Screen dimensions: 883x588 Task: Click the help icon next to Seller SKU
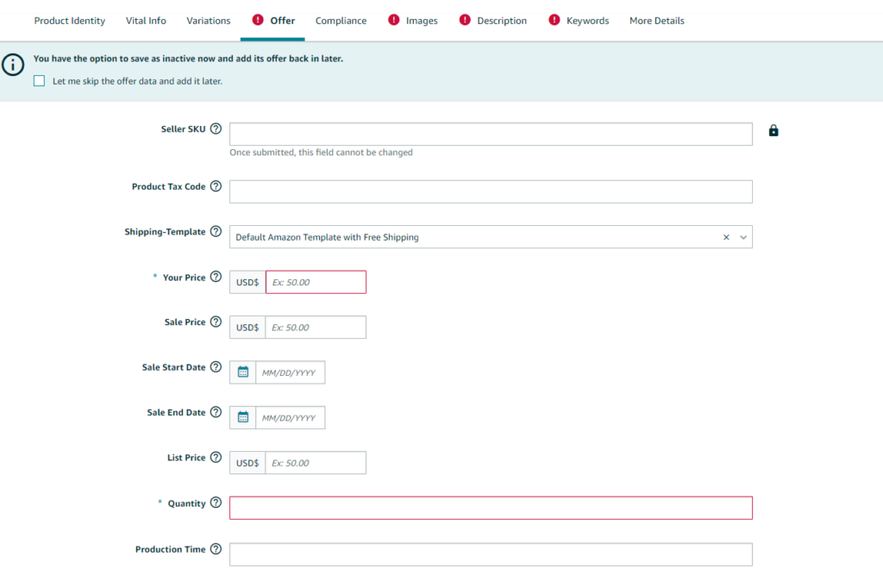tap(216, 129)
